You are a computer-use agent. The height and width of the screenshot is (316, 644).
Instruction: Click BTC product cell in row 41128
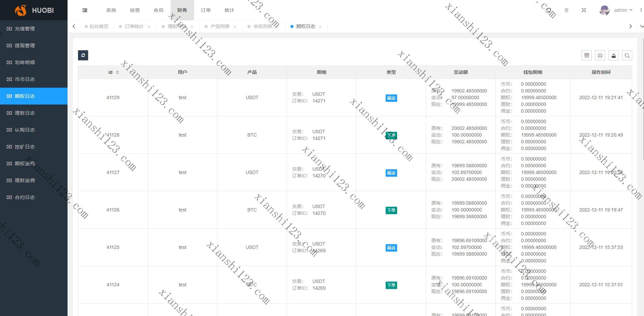click(252, 135)
